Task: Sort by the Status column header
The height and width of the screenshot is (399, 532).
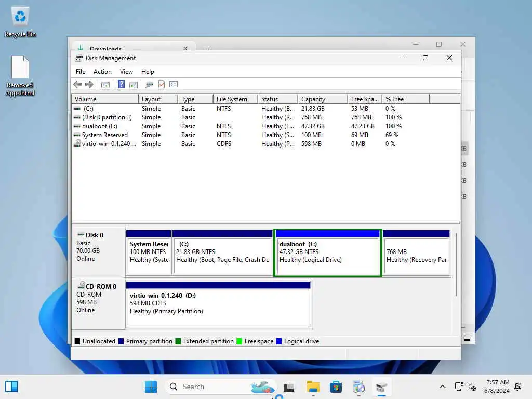Action: click(277, 99)
